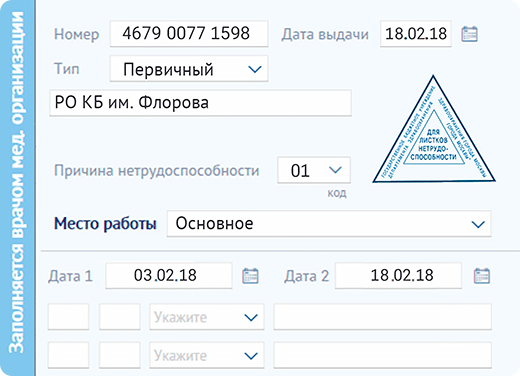Click the Место работы label
The image size is (520, 376).
(105, 224)
